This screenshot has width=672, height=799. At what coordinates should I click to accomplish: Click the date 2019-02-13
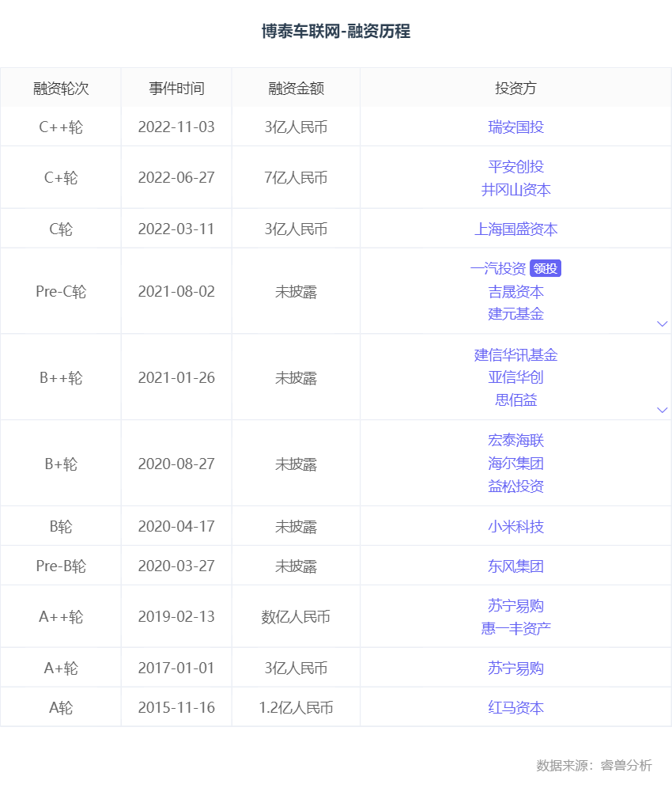coord(176,617)
